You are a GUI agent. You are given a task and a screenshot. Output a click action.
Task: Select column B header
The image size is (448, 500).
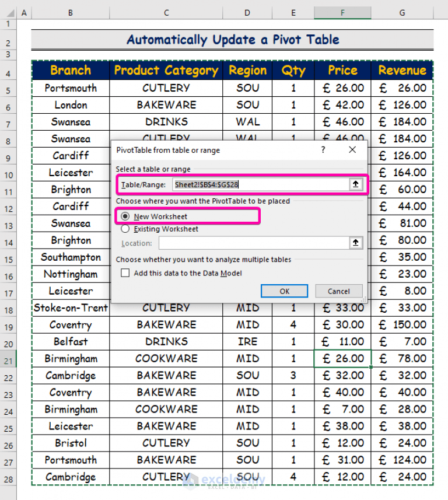pyautogui.click(x=71, y=13)
